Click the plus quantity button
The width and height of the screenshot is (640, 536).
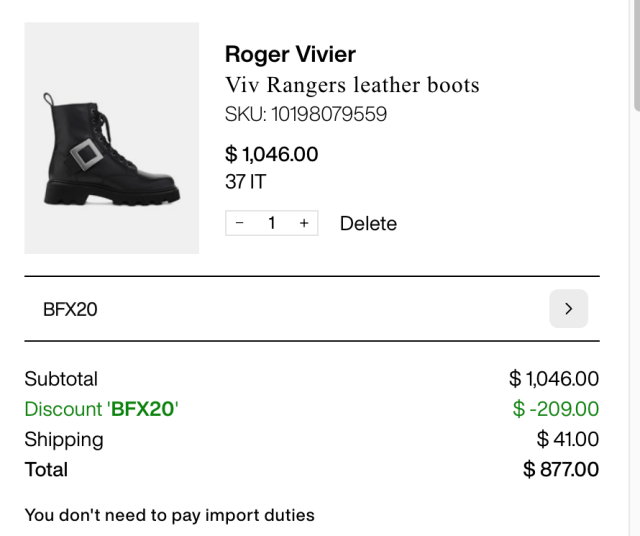(x=303, y=223)
